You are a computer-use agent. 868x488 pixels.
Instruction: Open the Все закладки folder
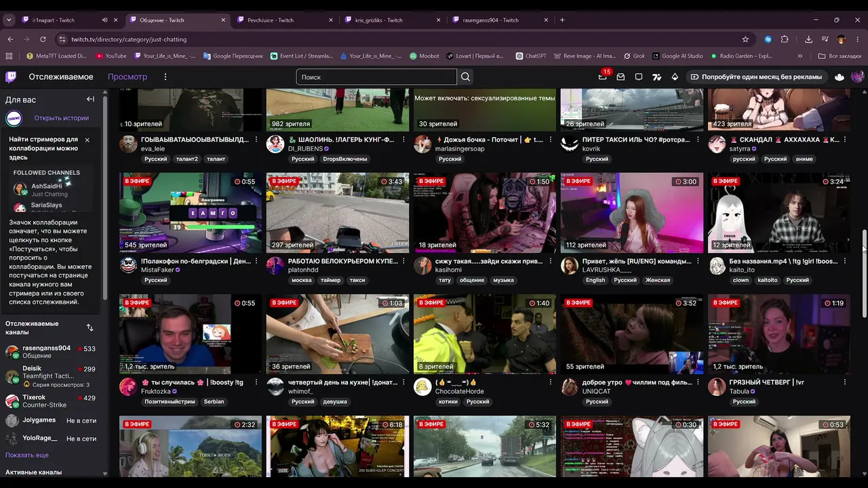click(x=840, y=56)
